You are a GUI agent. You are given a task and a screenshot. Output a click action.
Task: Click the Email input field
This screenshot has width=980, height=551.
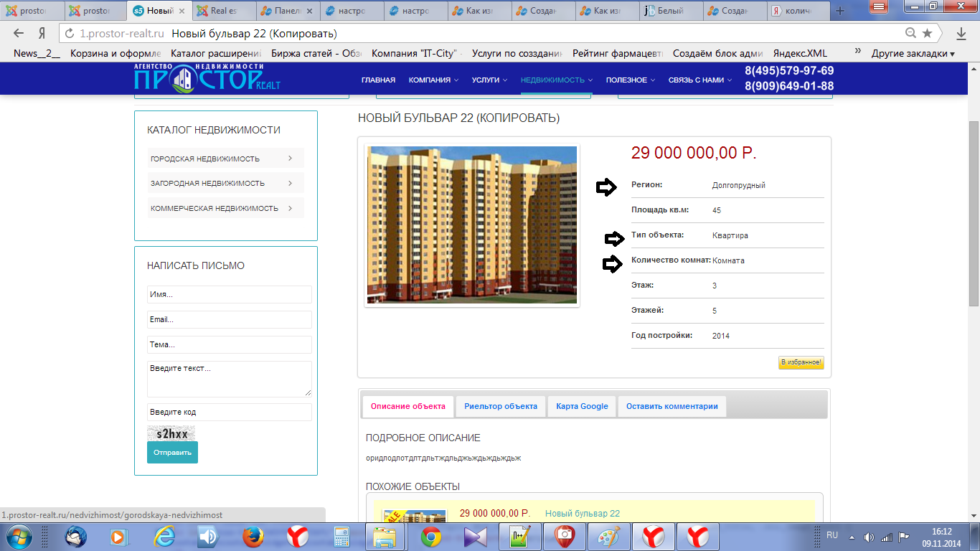pyautogui.click(x=229, y=319)
